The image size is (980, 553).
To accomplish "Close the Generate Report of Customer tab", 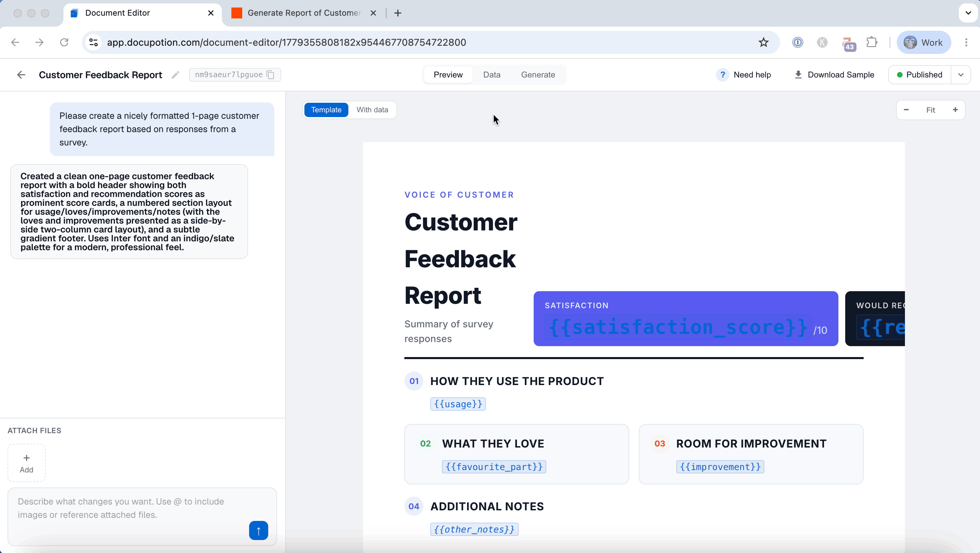I will pyautogui.click(x=373, y=13).
